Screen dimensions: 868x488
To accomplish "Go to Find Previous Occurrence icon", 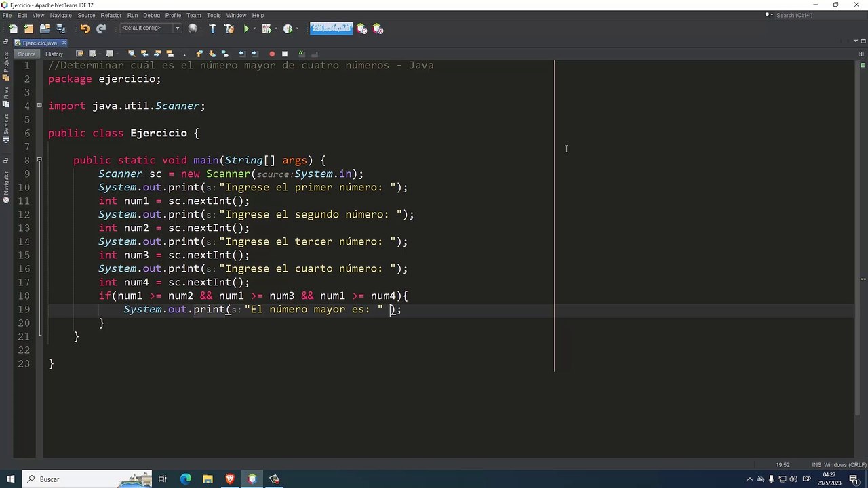I will [144, 54].
